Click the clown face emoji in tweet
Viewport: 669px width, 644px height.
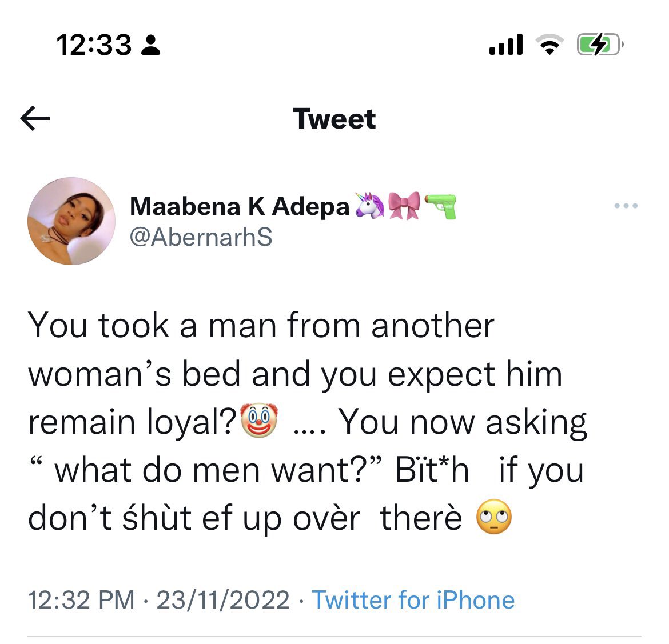[259, 421]
